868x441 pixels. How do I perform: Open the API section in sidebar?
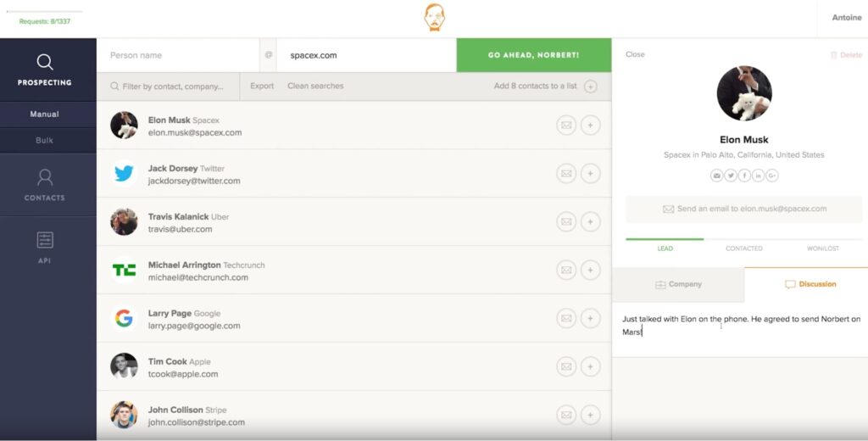(45, 247)
